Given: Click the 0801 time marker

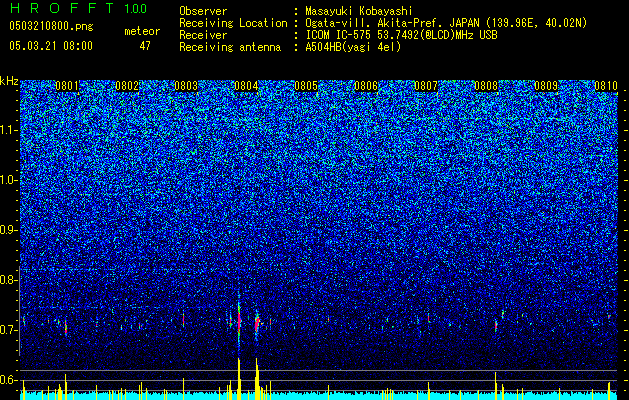Looking at the screenshot, I should pyautogui.click(x=67, y=86).
